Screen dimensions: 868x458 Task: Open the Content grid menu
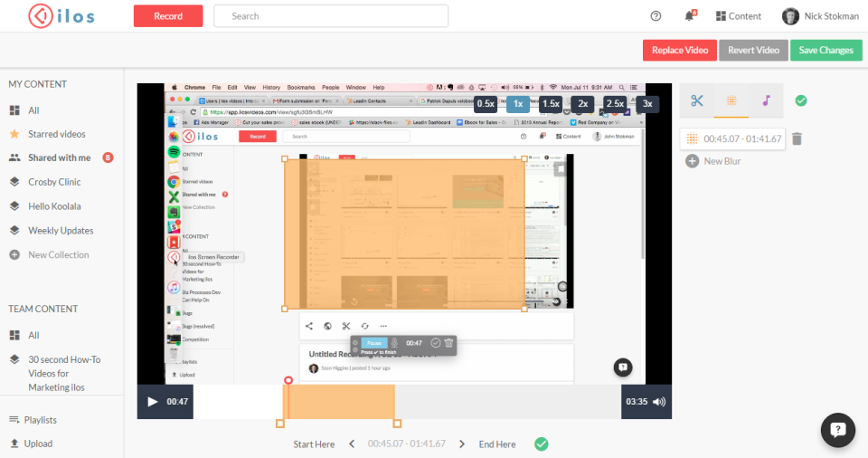pos(739,16)
